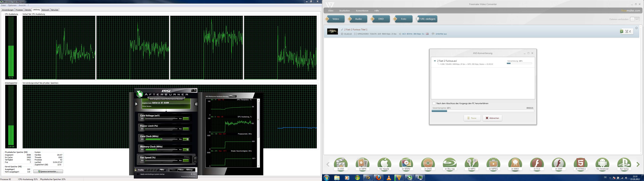The image size is (644, 181).
Task: Open the scissors edit tool for the video
Action: coord(627,32)
